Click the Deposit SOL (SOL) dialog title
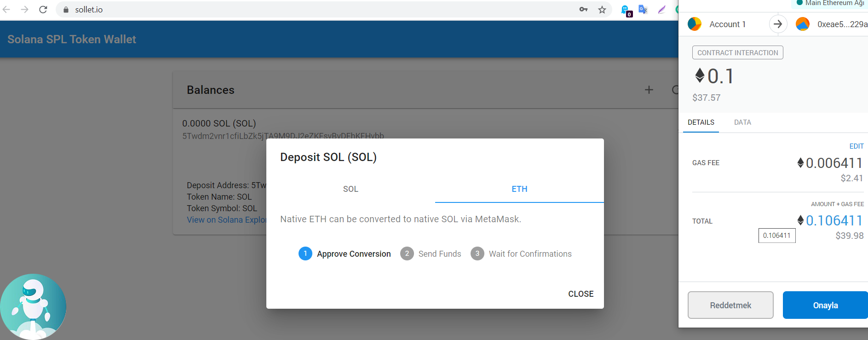This screenshot has height=340, width=868. point(328,157)
